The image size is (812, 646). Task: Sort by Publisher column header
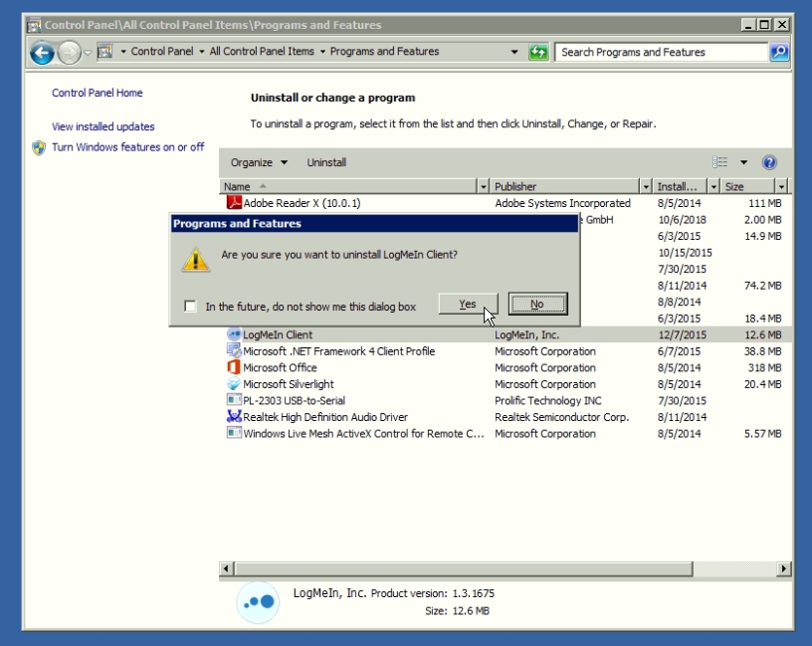coord(564,186)
